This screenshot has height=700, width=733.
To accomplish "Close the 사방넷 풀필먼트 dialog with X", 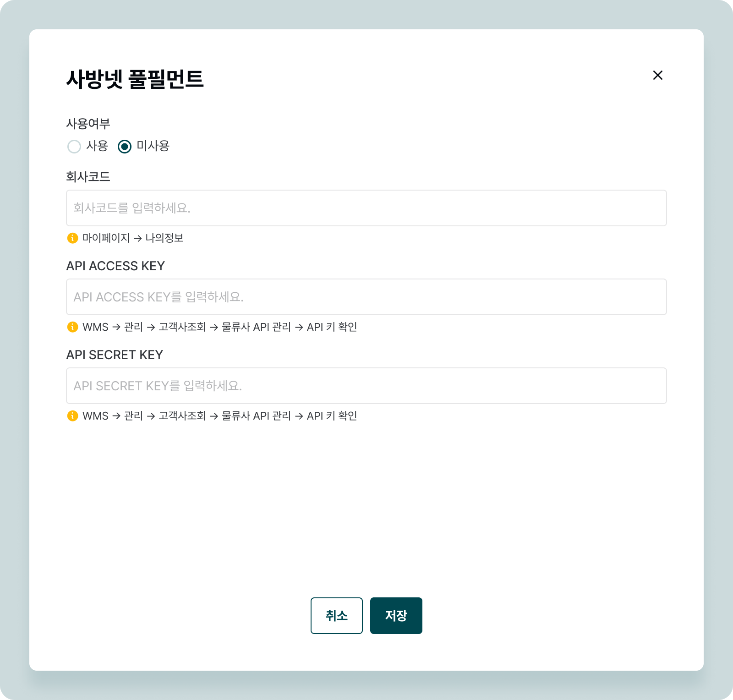I will (x=657, y=75).
